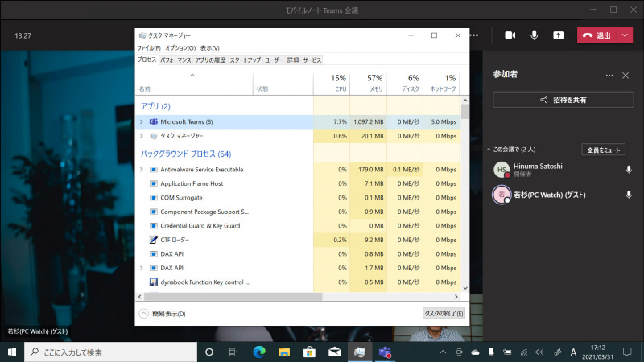
Task: Select dynabook Function Key control icon
Action: (153, 282)
